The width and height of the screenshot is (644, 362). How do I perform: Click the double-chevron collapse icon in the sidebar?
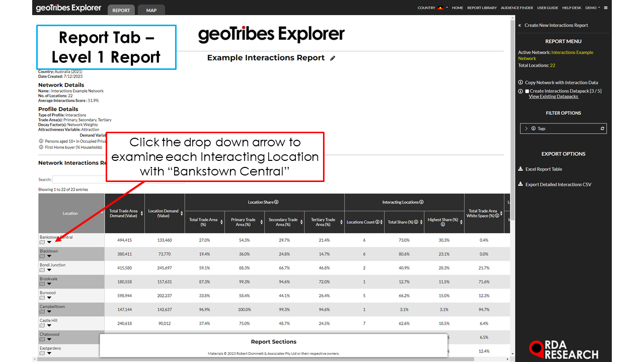pyautogui.click(x=520, y=25)
